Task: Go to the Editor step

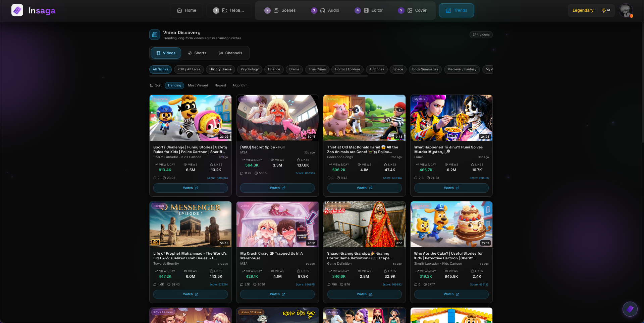Action: (x=369, y=10)
